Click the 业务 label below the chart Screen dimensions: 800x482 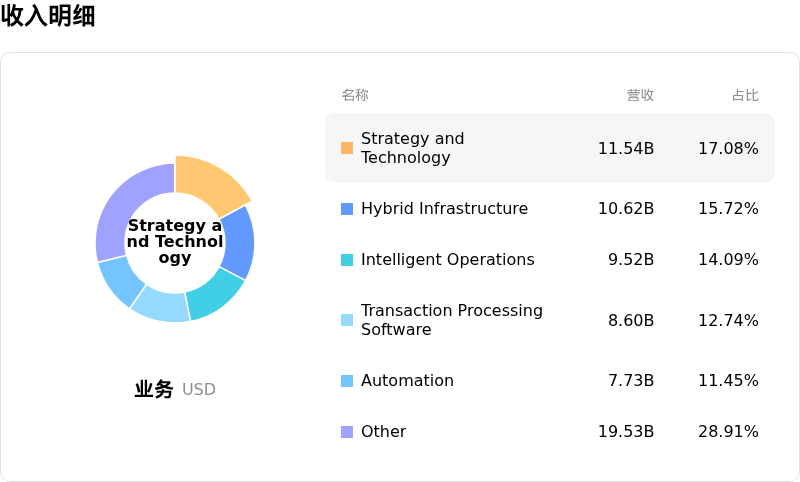[154, 389]
